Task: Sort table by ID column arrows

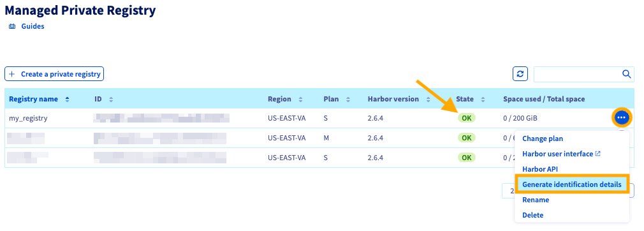Action: (111, 99)
